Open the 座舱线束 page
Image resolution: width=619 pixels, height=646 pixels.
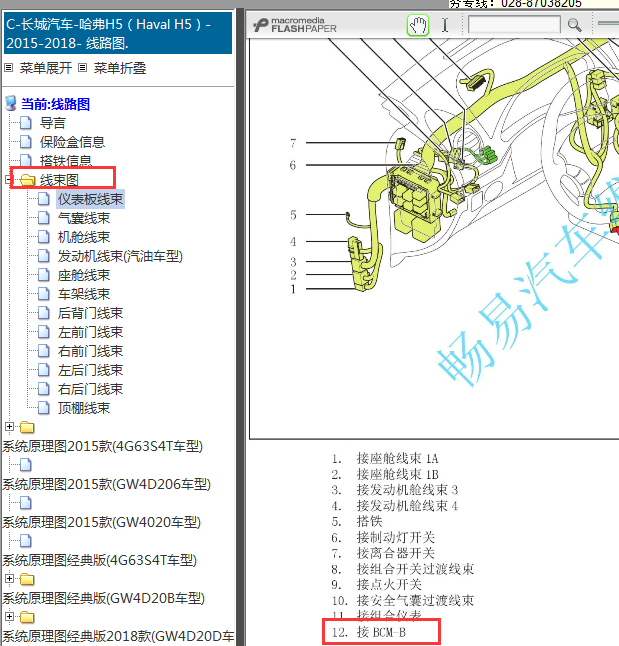point(84,275)
